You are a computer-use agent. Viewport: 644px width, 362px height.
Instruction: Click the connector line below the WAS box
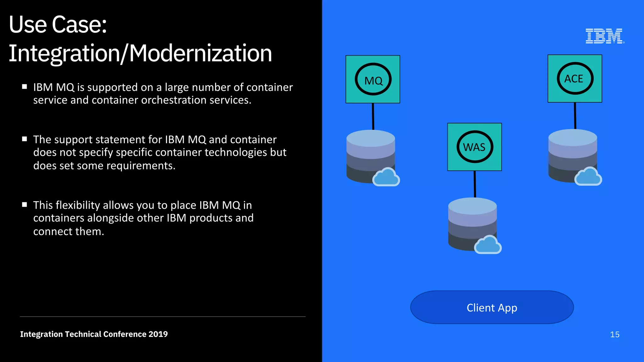click(x=475, y=184)
